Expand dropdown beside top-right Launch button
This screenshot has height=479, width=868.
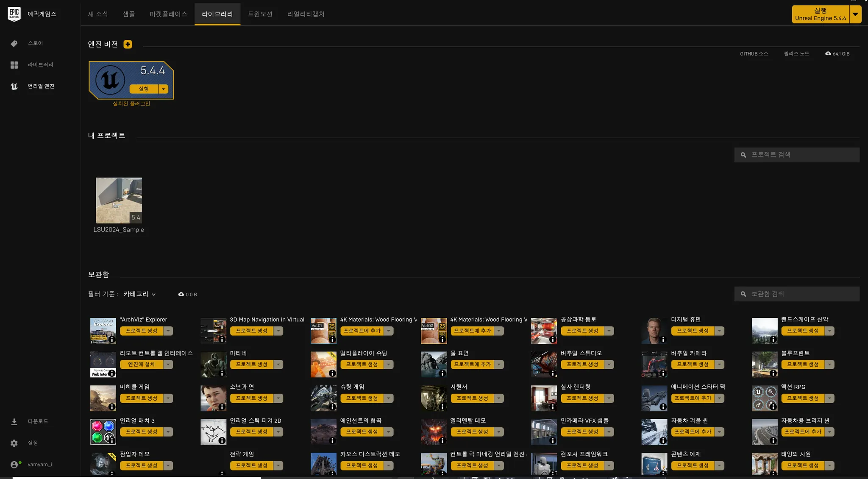[x=855, y=14]
